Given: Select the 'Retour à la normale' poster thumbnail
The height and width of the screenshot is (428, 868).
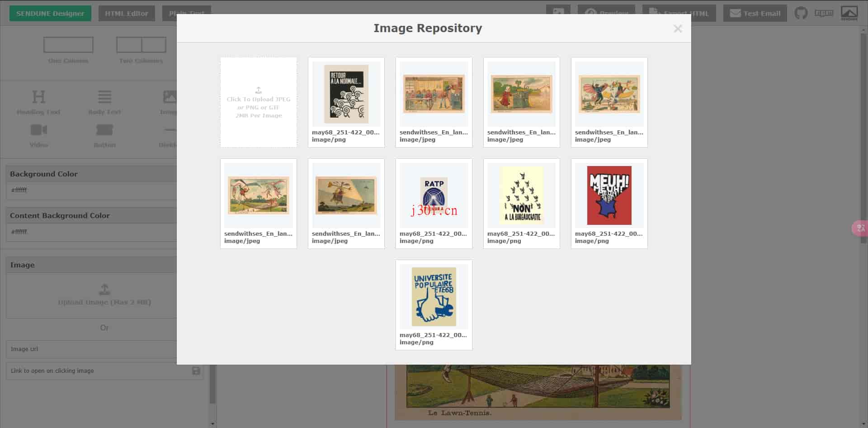Looking at the screenshot, I should tap(346, 94).
